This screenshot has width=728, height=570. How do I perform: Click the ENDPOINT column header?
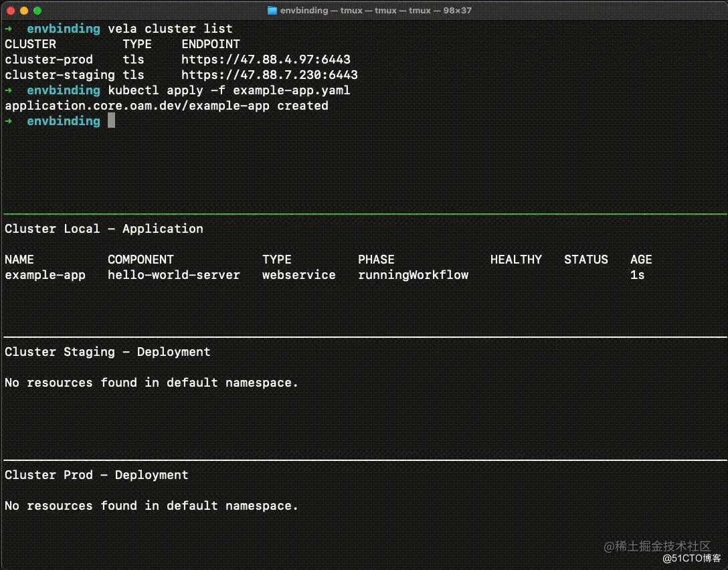(x=210, y=44)
